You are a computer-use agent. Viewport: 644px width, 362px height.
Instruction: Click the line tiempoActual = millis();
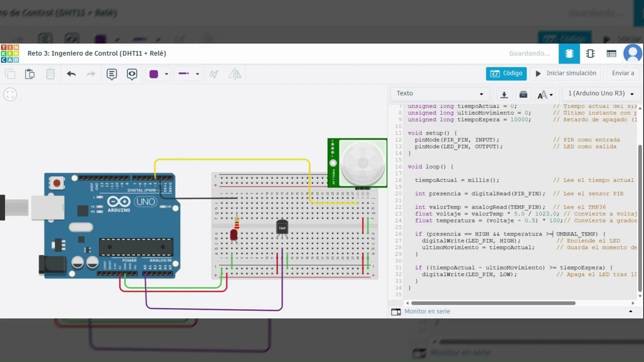pyautogui.click(x=457, y=180)
